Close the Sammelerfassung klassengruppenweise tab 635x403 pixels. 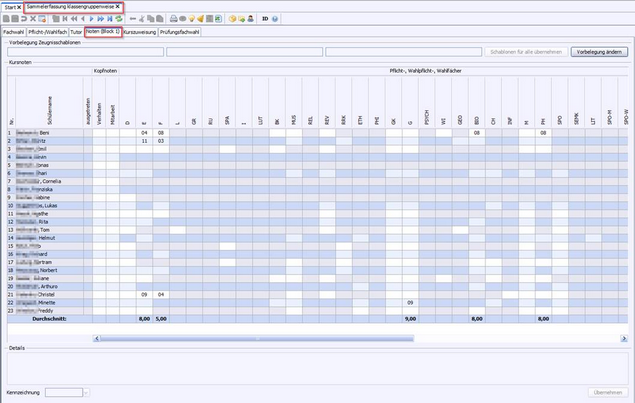pos(118,7)
